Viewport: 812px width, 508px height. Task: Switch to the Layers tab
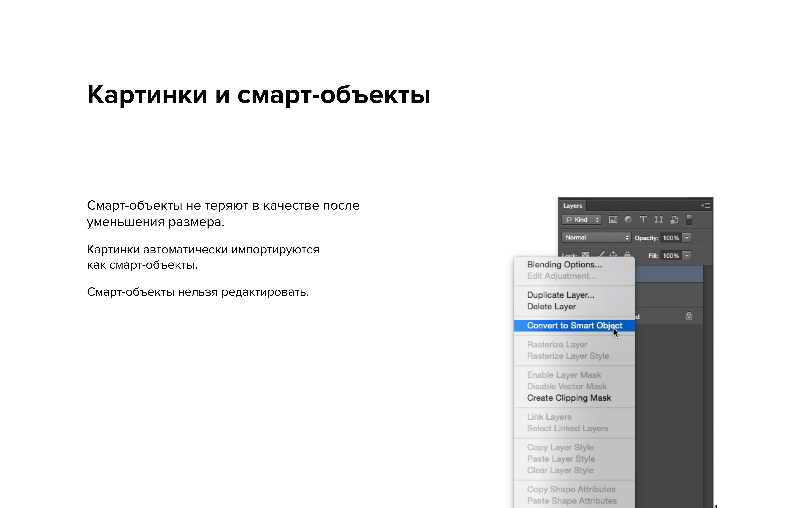[x=572, y=206]
